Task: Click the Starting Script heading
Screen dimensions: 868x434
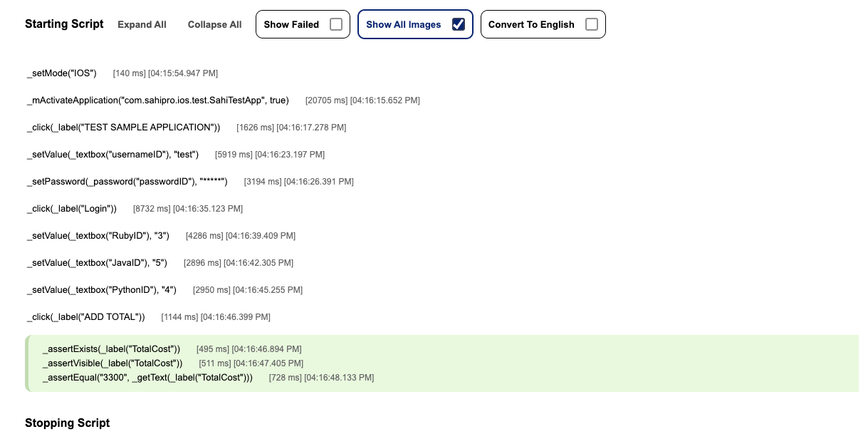Action: point(64,24)
